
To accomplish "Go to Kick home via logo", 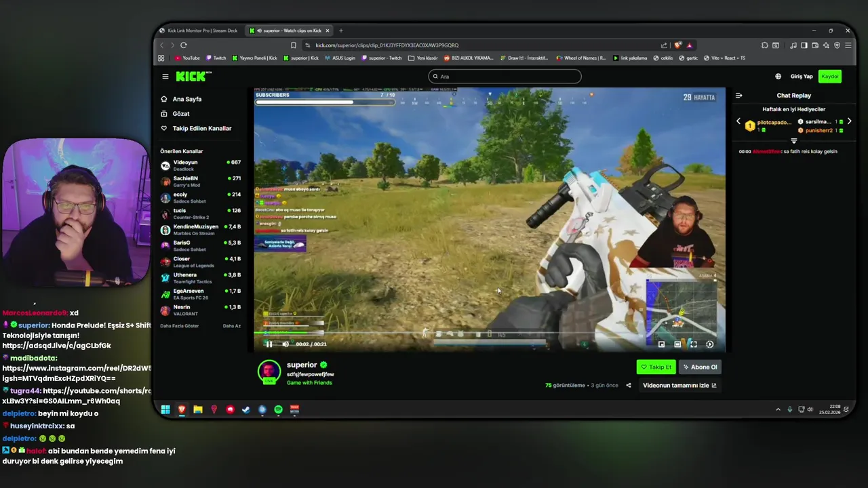I will (193, 77).
